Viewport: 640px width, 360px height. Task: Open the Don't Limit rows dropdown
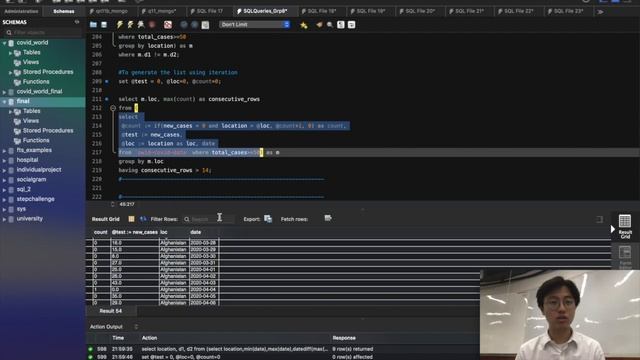click(255, 25)
